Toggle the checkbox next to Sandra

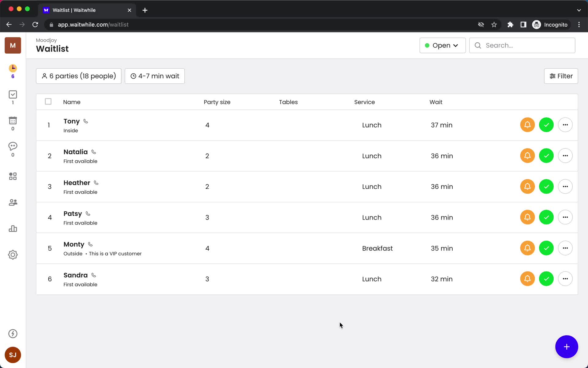click(x=48, y=279)
